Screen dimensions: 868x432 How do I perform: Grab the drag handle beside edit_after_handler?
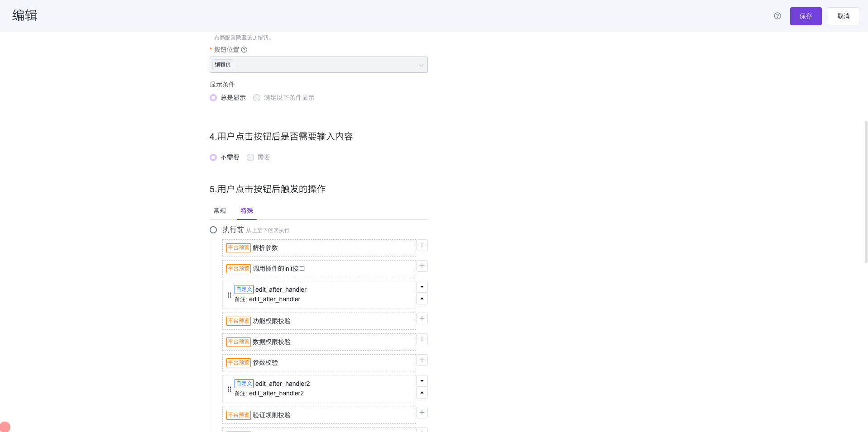coord(229,294)
